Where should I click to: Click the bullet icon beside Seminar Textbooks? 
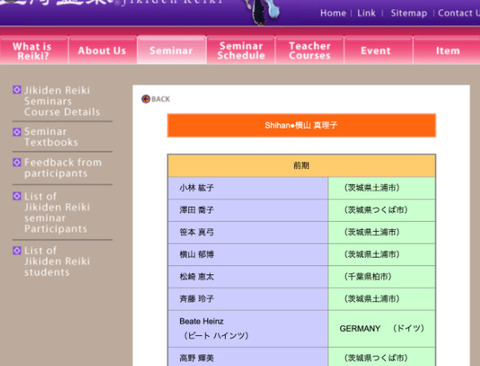17,132
